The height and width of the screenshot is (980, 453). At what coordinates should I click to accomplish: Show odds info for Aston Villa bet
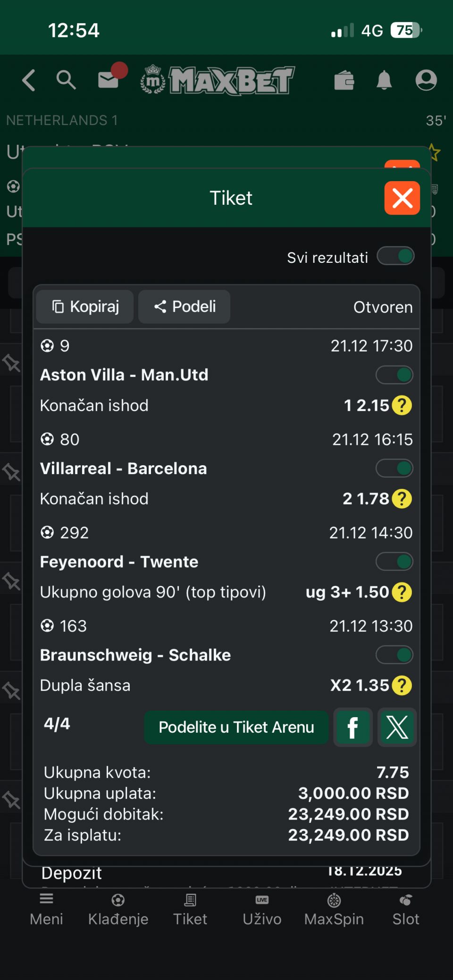[x=402, y=405]
